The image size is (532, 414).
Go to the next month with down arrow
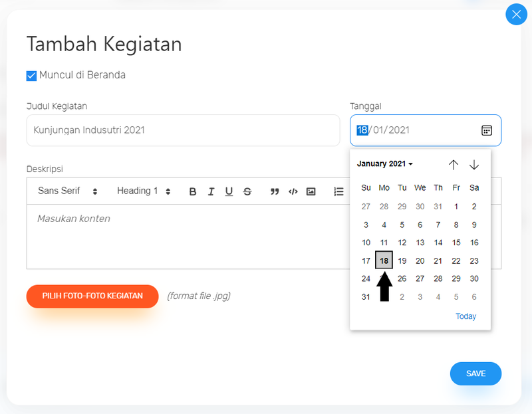pos(474,165)
